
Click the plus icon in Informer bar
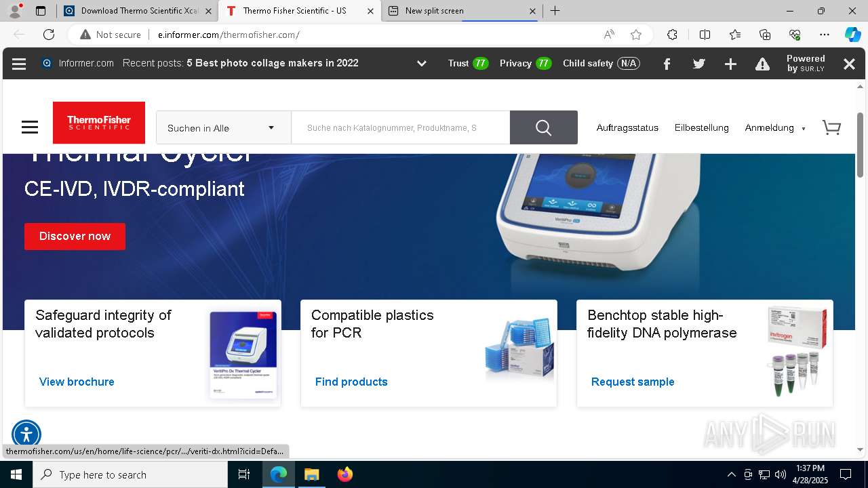[x=730, y=64]
